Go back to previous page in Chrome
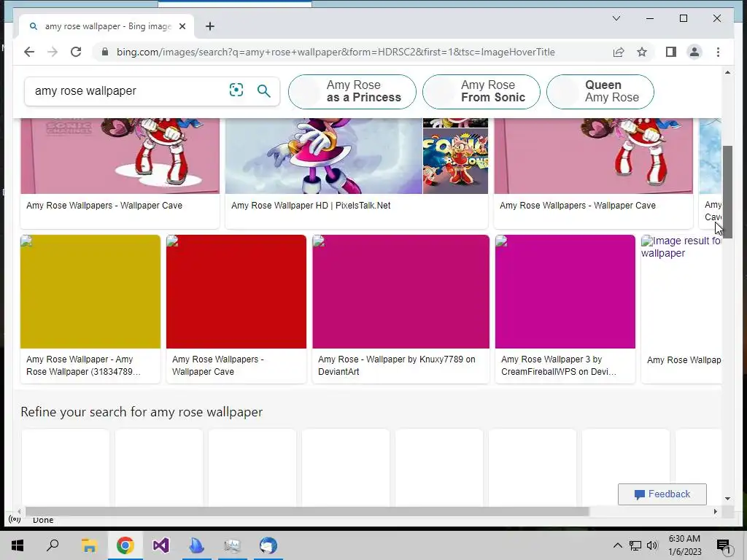Viewport: 747px width, 560px height. pos(29,52)
